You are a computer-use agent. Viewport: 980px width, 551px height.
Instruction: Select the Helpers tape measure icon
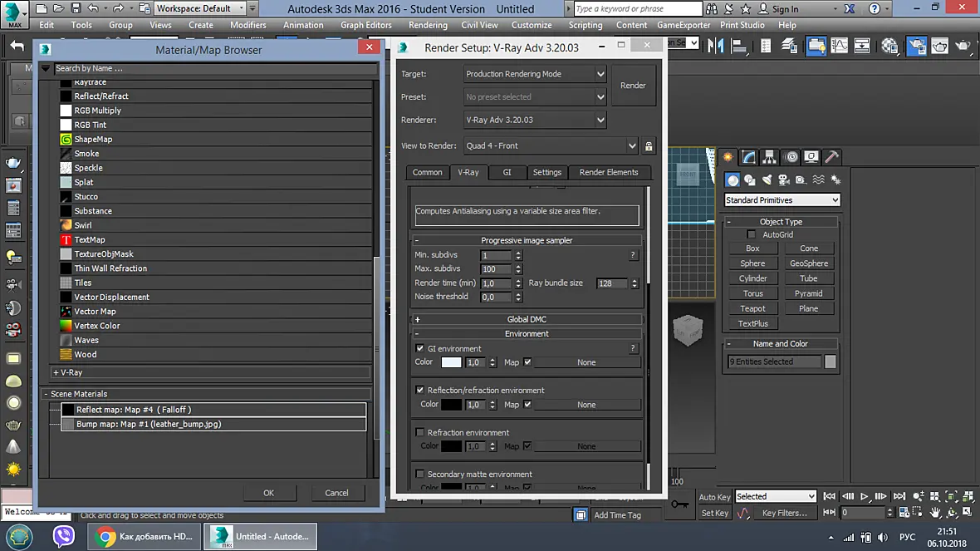pyautogui.click(x=801, y=180)
